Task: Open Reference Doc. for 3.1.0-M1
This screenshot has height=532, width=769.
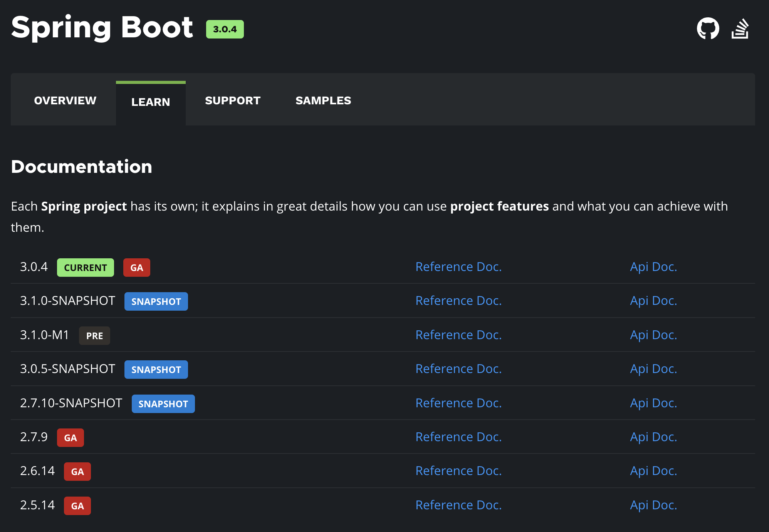Action: point(458,335)
